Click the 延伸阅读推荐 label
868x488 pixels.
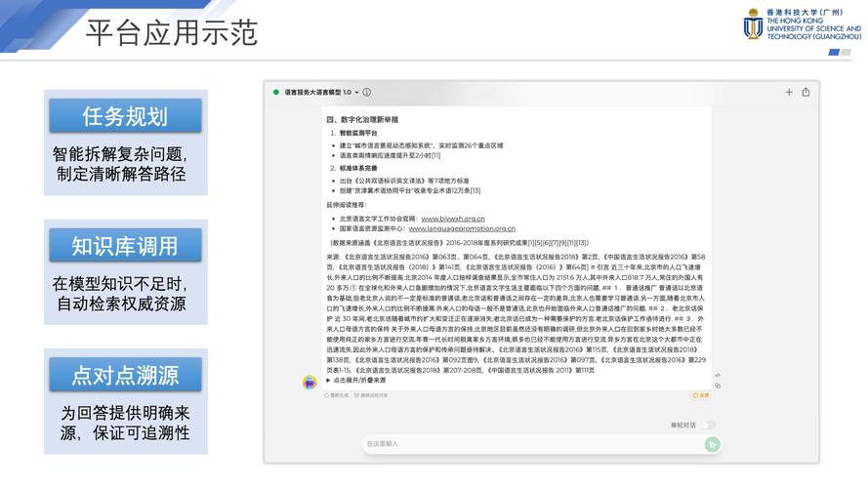click(347, 205)
